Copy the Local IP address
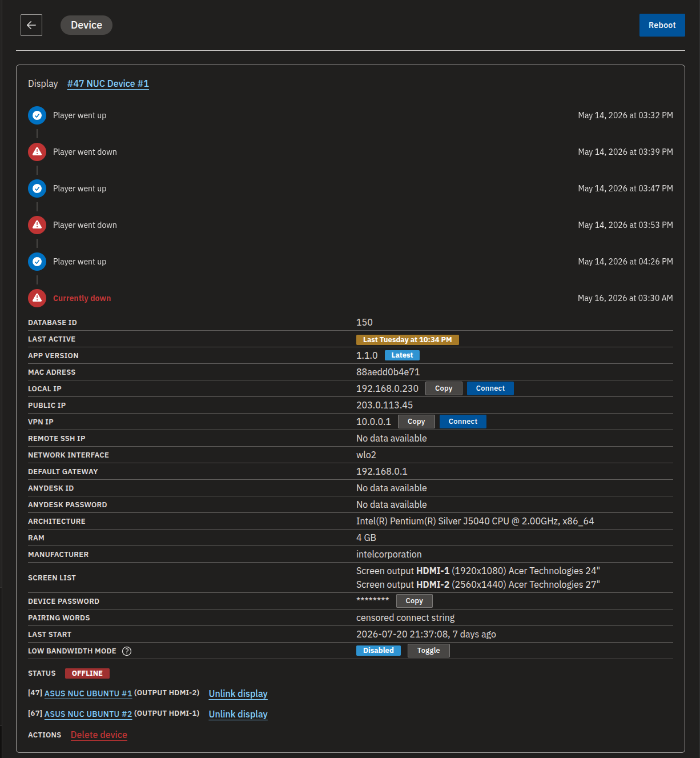This screenshot has height=758, width=700. (x=444, y=388)
